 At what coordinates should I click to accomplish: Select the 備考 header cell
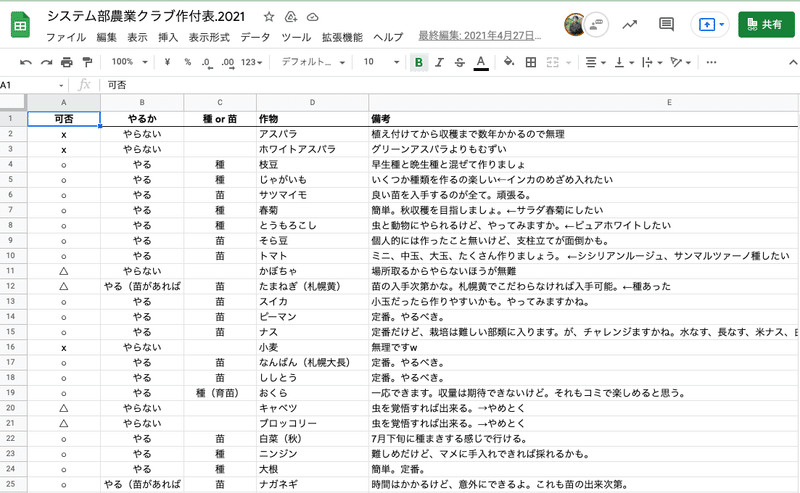[x=584, y=119]
